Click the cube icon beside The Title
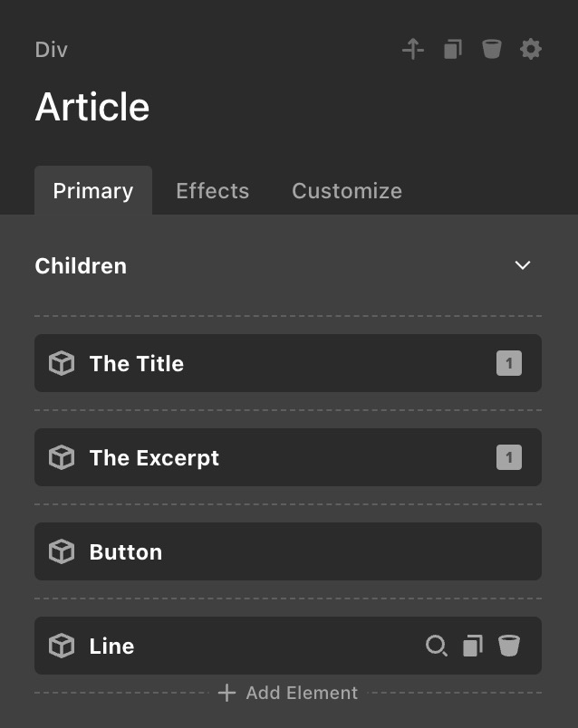Viewport: 578px width, 728px height. [x=62, y=364]
